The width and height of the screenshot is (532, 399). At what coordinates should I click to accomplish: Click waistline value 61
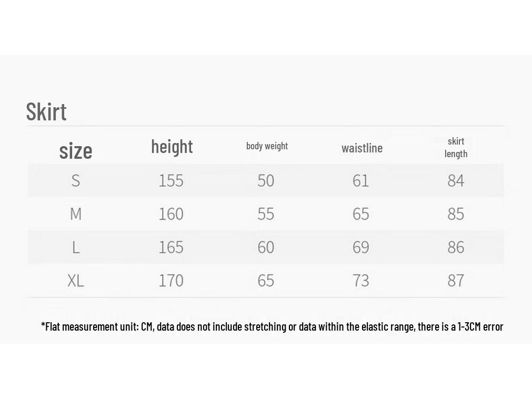pos(360,180)
